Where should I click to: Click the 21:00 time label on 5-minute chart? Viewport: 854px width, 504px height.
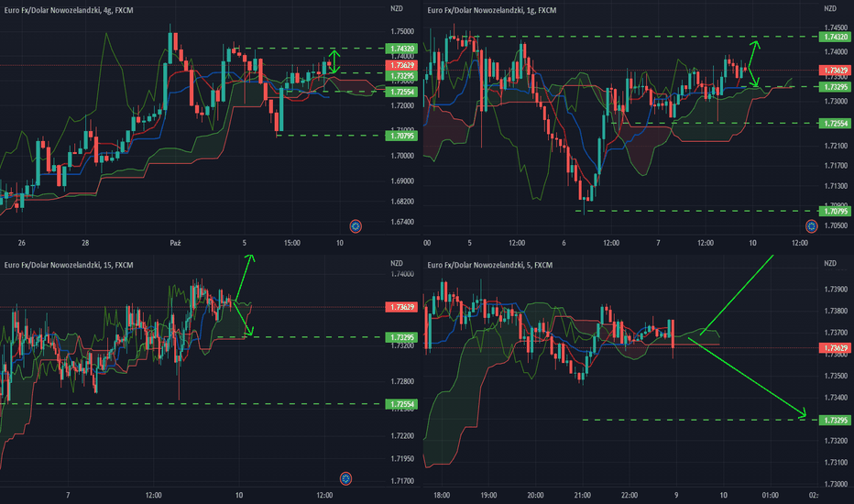pos(582,495)
